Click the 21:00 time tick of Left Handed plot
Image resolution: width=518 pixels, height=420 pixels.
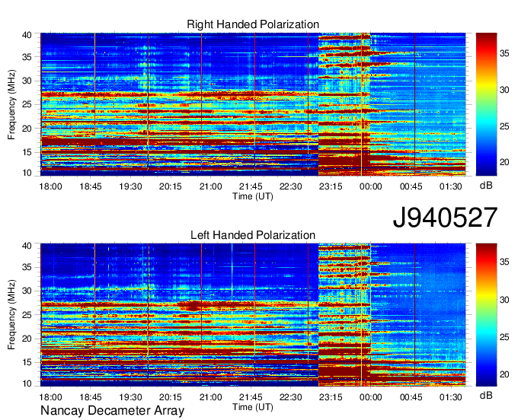click(x=211, y=397)
